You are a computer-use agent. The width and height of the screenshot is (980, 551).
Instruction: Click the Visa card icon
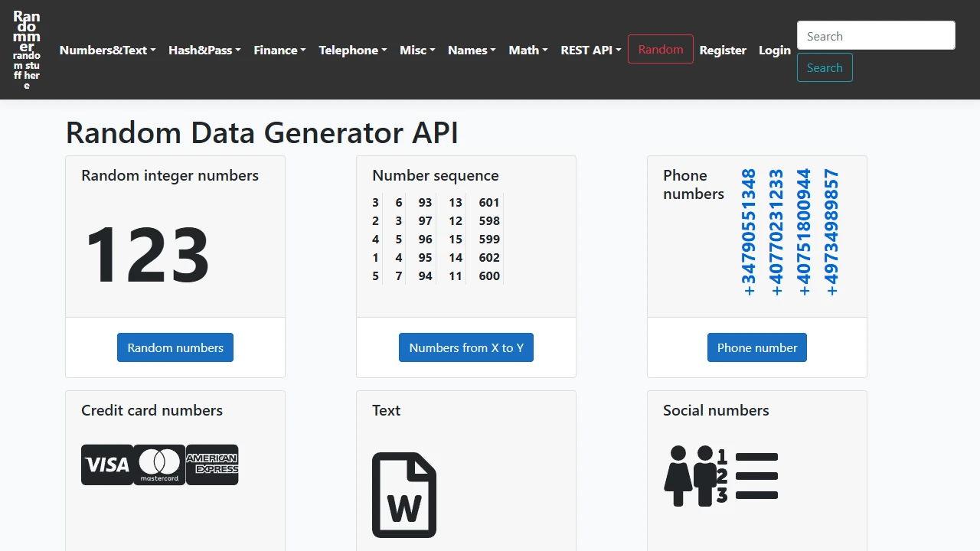106,465
